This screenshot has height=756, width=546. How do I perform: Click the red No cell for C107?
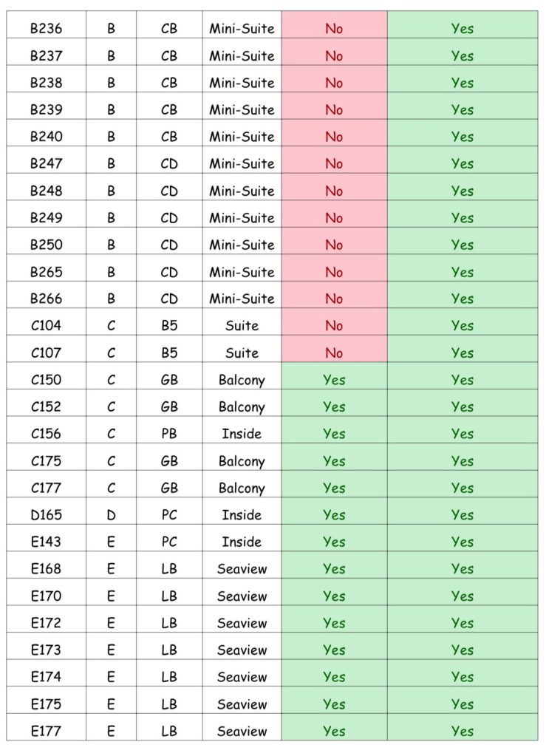point(334,353)
